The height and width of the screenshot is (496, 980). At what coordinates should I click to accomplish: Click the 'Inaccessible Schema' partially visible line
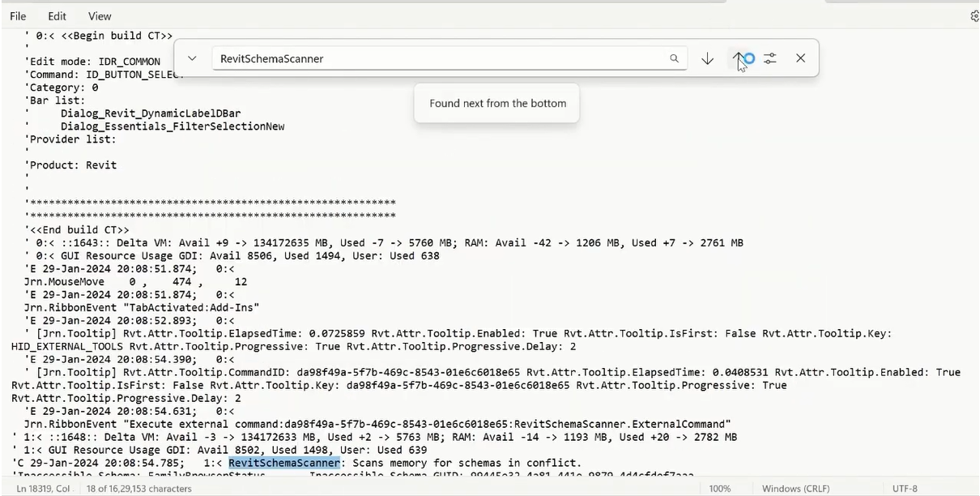click(x=352, y=474)
